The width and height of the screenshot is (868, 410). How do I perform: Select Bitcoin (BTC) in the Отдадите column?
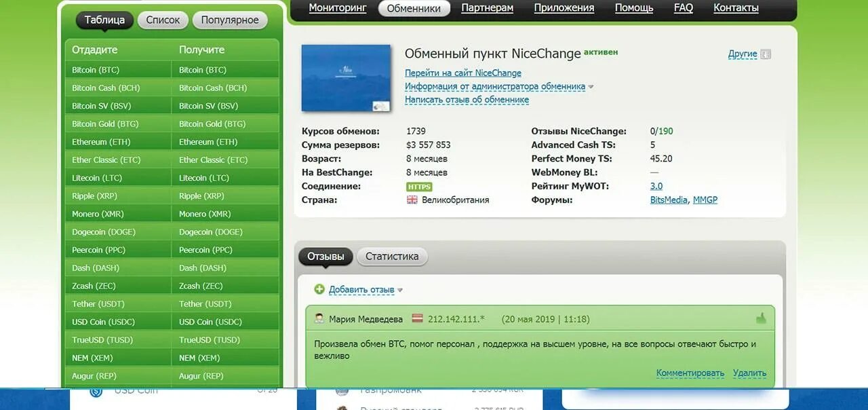(118, 70)
